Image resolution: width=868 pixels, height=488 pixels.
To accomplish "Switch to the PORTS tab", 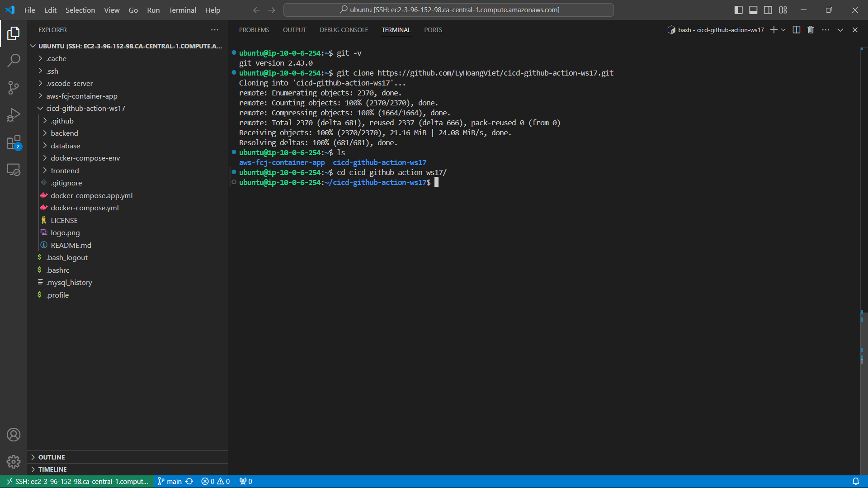I will point(433,30).
